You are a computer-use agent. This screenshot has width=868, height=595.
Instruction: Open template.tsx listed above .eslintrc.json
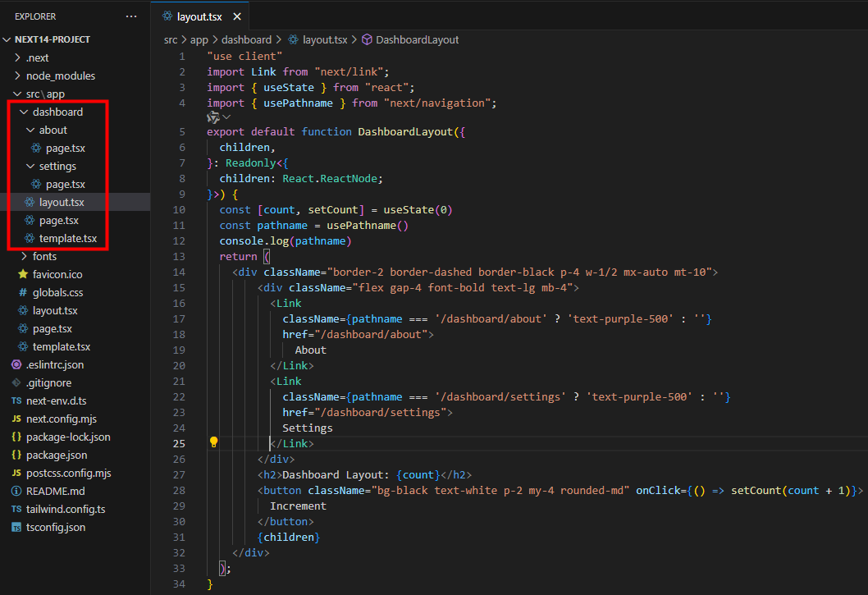[62, 347]
